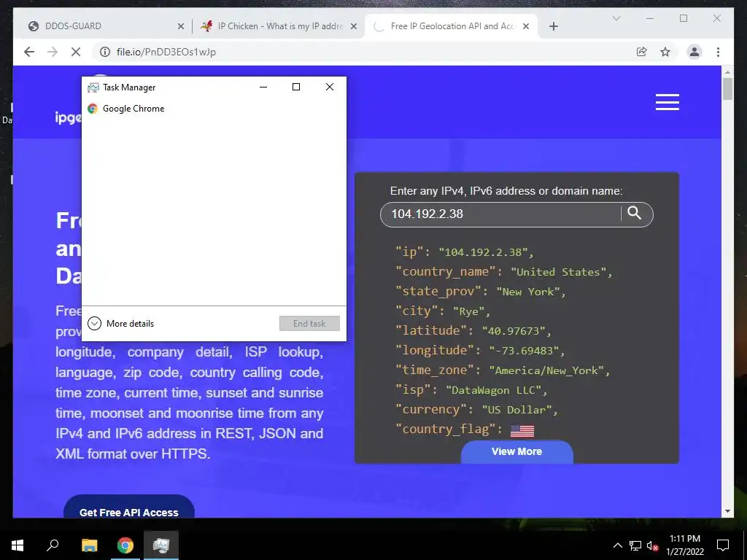Image resolution: width=747 pixels, height=560 pixels.
Task: Click the "America/New_York" time zone value
Action: point(547,370)
